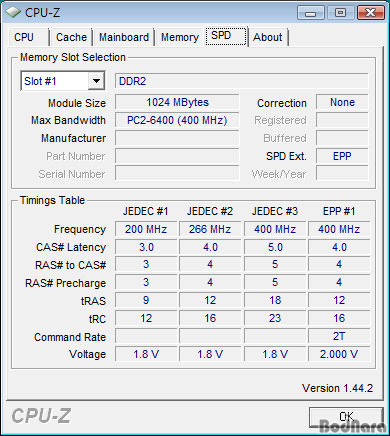
Task: Click the 1024 MBytes module size value
Action: coord(177,102)
